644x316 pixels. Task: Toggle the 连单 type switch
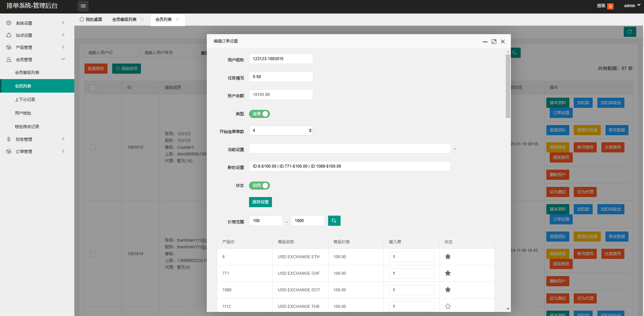259,114
